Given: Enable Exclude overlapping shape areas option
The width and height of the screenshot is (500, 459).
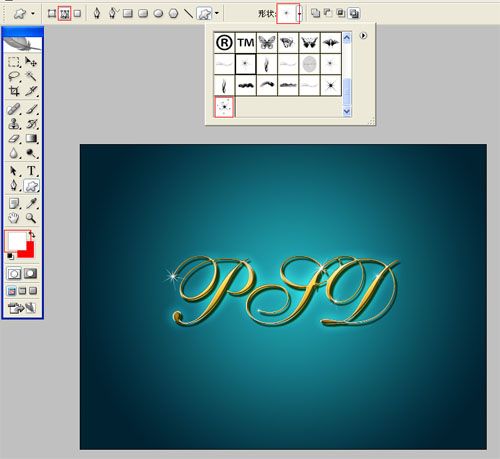Looking at the screenshot, I should point(354,13).
